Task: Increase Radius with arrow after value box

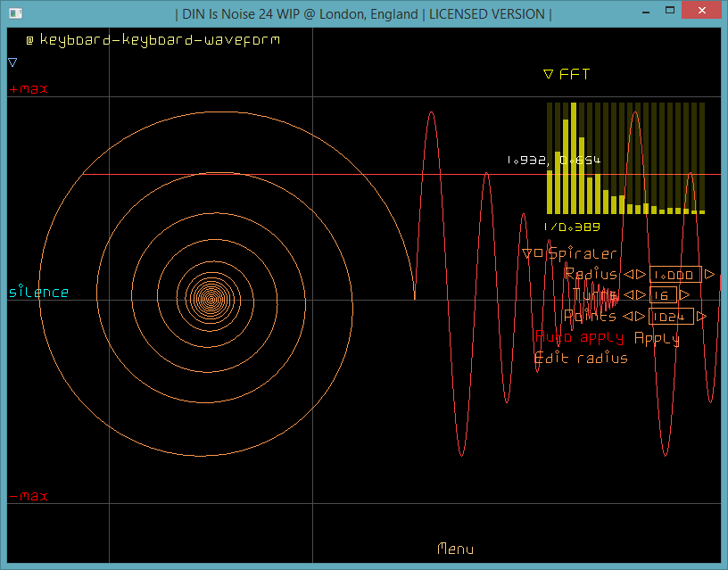Action: pos(709,275)
